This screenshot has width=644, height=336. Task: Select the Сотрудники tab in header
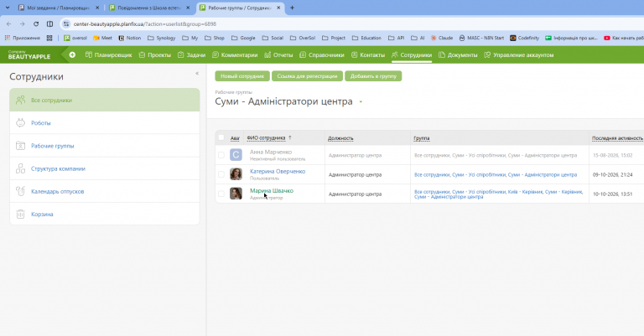(x=412, y=55)
